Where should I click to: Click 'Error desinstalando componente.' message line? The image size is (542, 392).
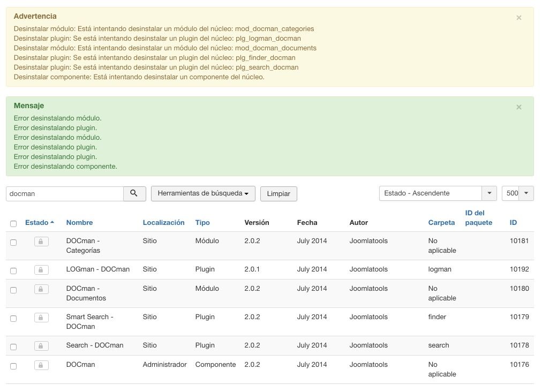65,167
